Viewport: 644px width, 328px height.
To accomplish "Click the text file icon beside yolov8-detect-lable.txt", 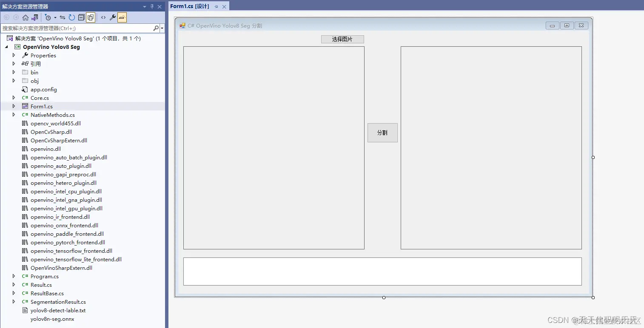I will coord(25,310).
